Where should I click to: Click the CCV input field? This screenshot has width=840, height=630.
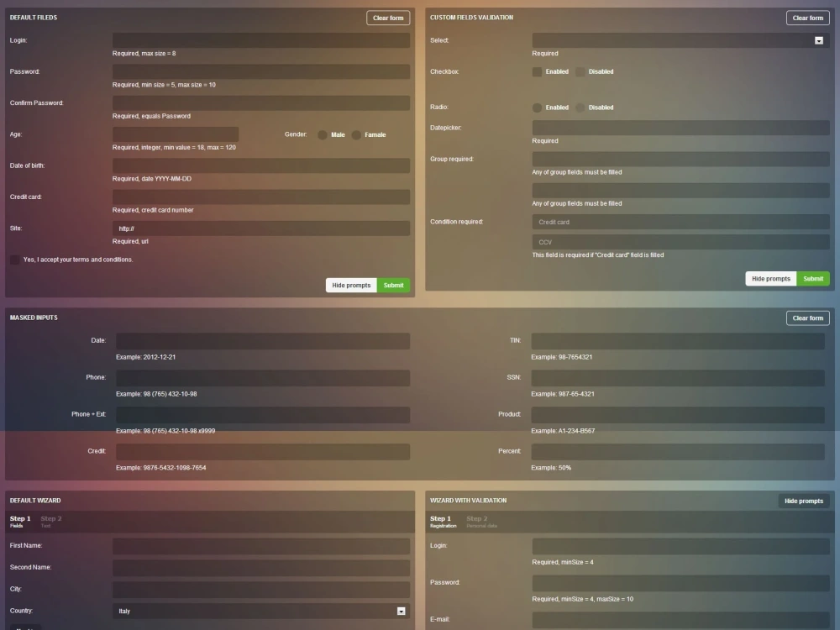pyautogui.click(x=680, y=242)
